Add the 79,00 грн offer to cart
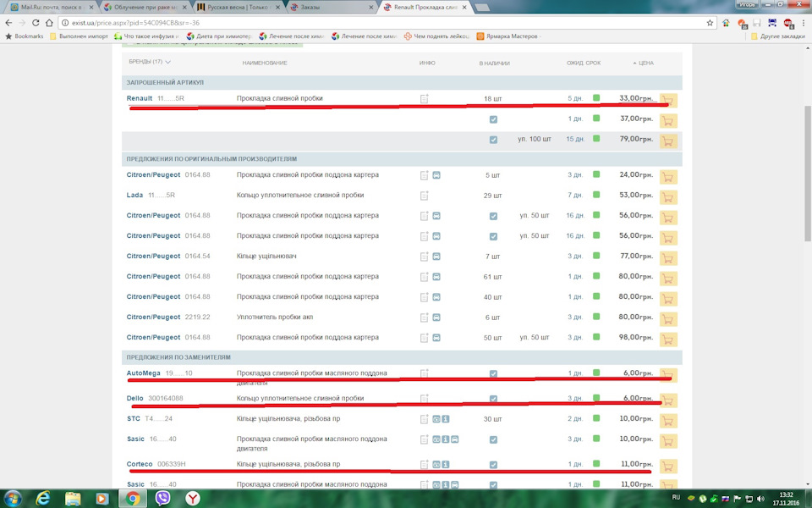The image size is (812, 508). tap(668, 141)
